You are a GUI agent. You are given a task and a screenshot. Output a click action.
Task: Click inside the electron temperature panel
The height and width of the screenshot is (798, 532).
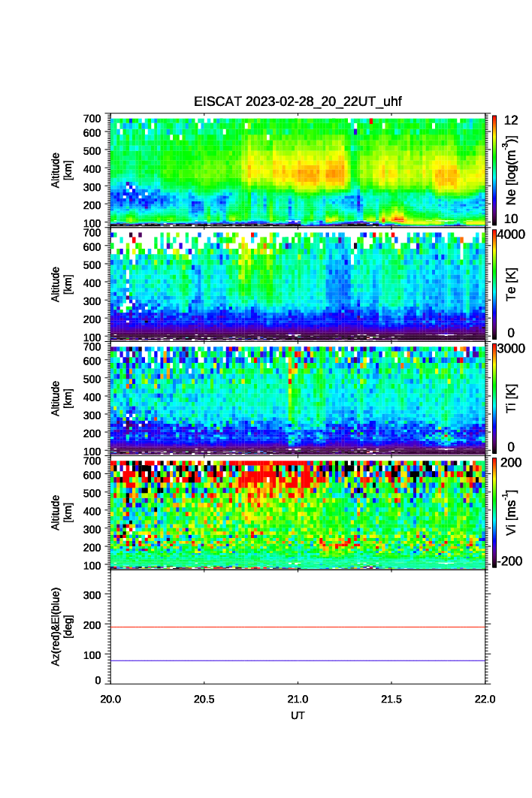pyautogui.click(x=298, y=284)
